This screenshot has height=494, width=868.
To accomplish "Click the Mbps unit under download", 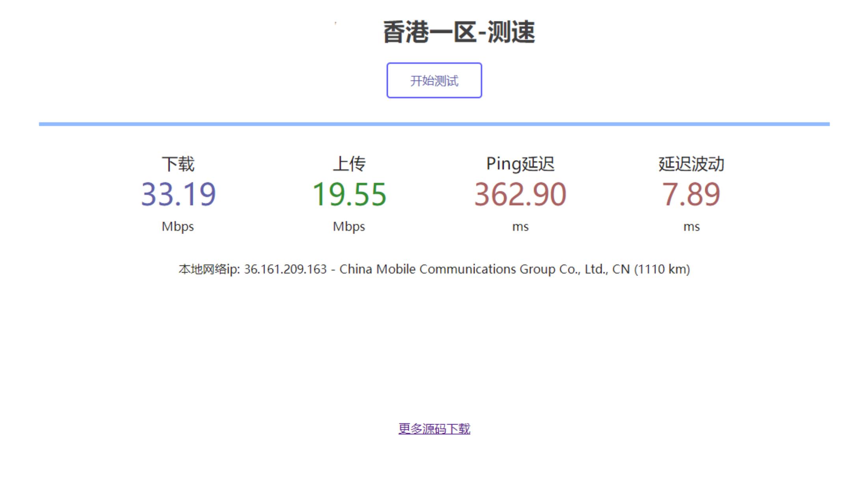I will [178, 226].
